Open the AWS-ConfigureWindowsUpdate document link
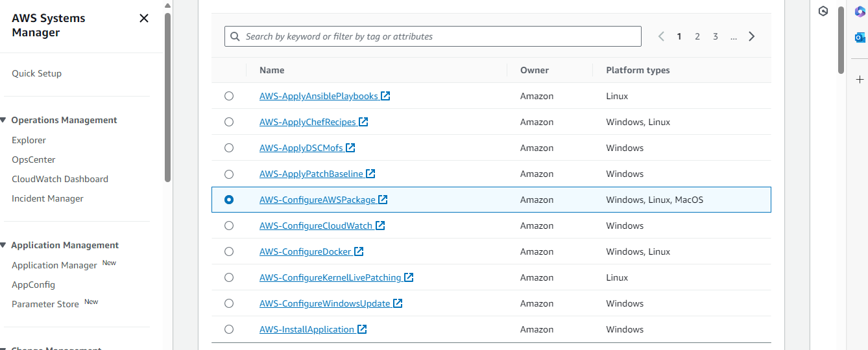 [325, 303]
